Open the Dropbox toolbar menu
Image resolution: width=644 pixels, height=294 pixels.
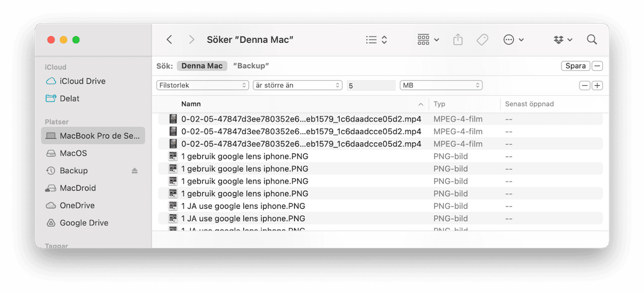click(562, 40)
